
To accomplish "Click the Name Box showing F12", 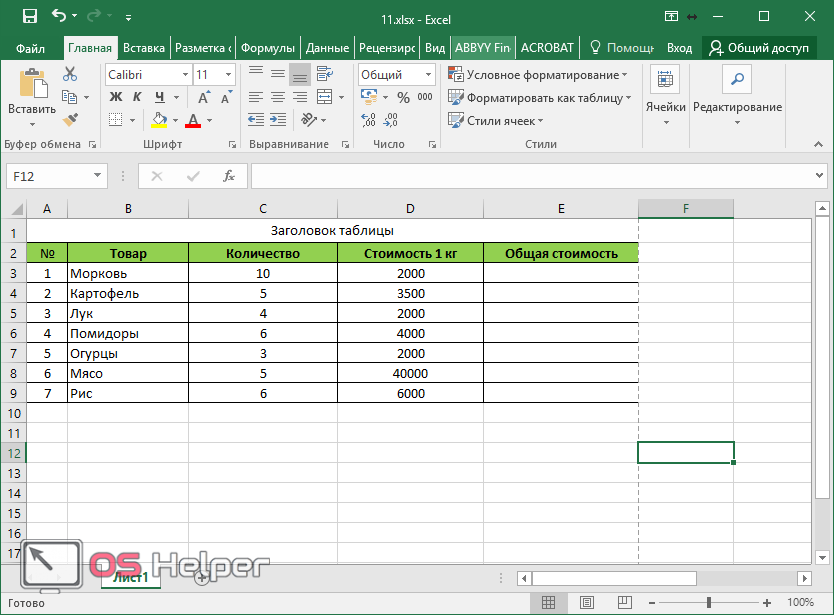I will (56, 176).
